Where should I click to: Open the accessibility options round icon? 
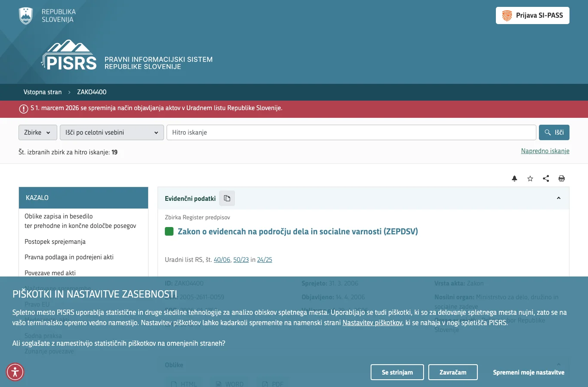coord(15,372)
